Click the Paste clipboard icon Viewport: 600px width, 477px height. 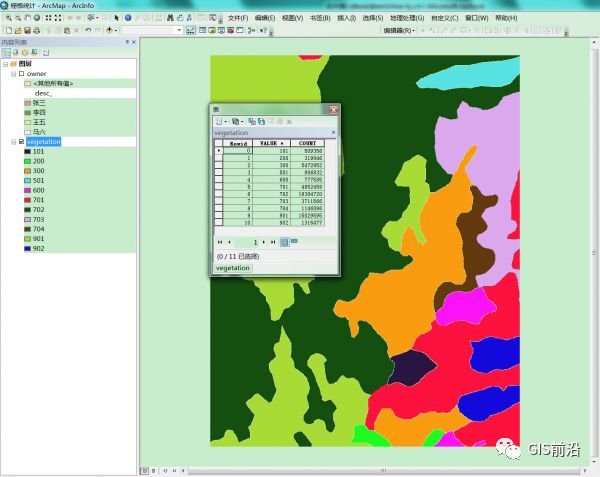point(67,30)
